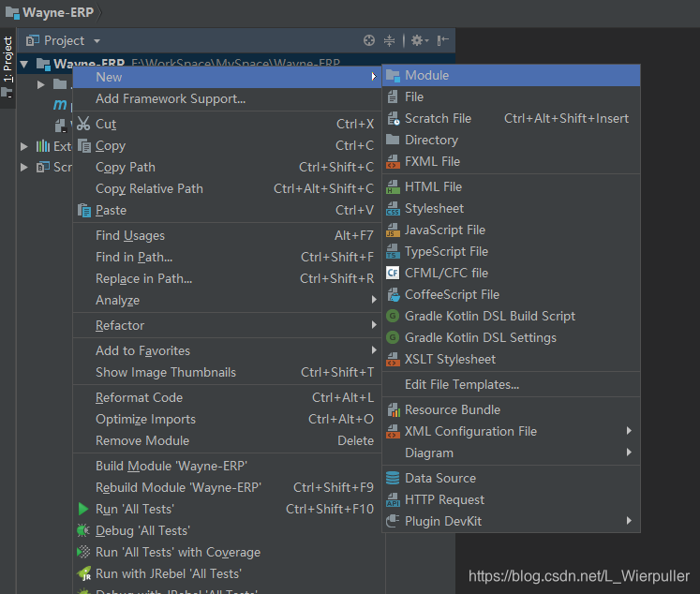The height and width of the screenshot is (594, 700).
Task: Click the green Run arrow icon
Action: 83,509
